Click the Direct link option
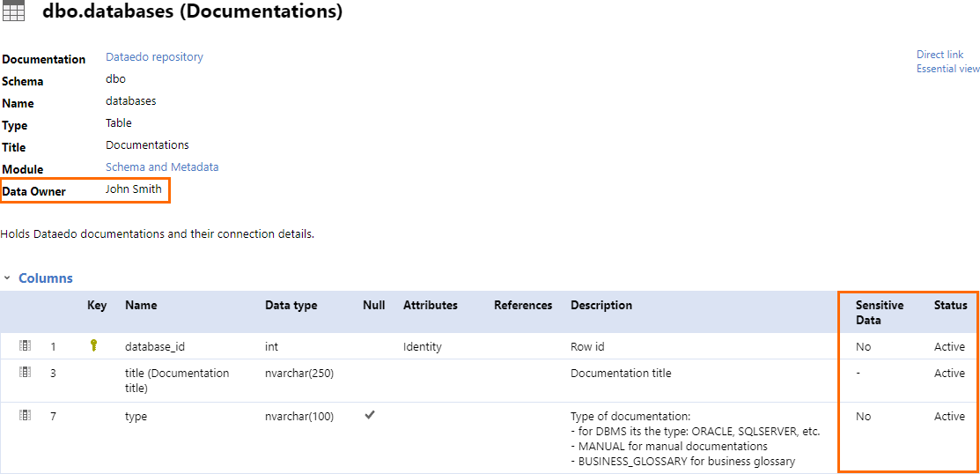Image resolution: width=980 pixels, height=474 pixels. click(939, 55)
